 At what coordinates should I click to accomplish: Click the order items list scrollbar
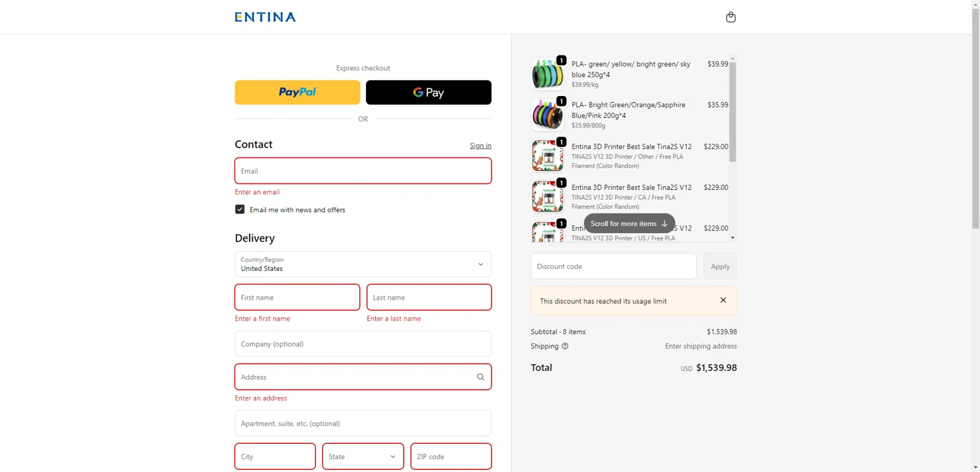coord(732,111)
